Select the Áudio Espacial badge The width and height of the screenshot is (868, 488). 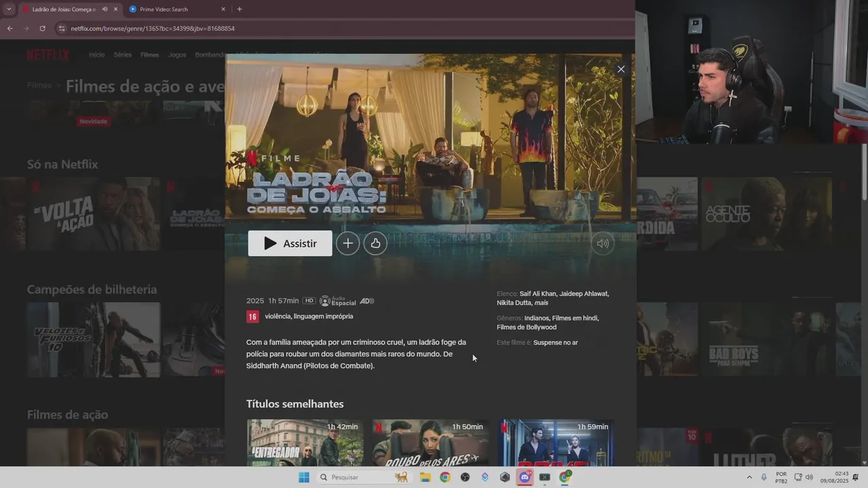click(338, 301)
